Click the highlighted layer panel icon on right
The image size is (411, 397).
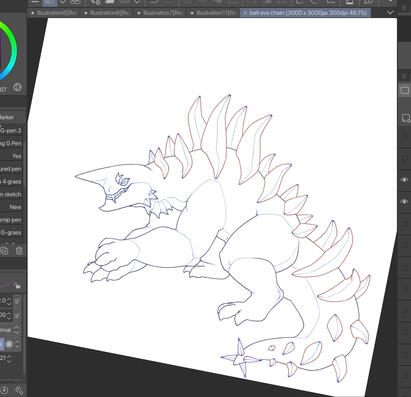coord(405,90)
